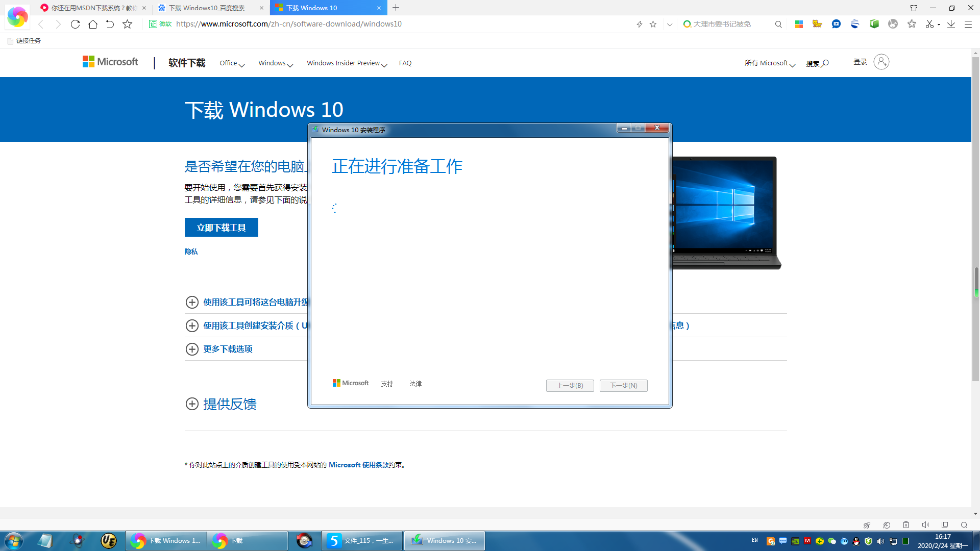The image size is (980, 551).
Task: Click the QQ penguin tray icon
Action: pyautogui.click(x=856, y=541)
